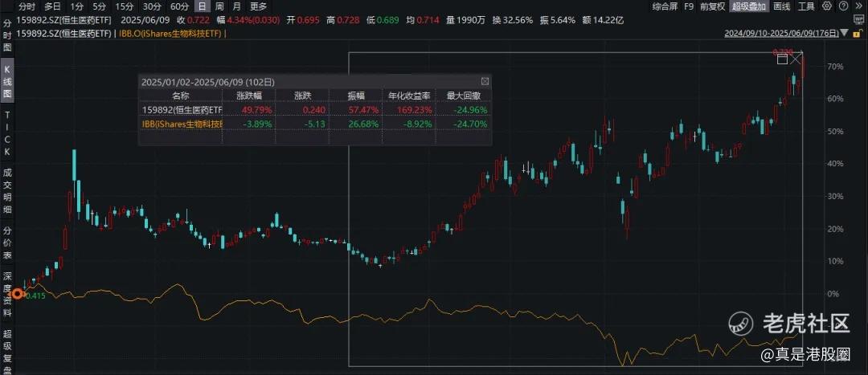
Task: Select the 1分 interval
Action: point(77,6)
